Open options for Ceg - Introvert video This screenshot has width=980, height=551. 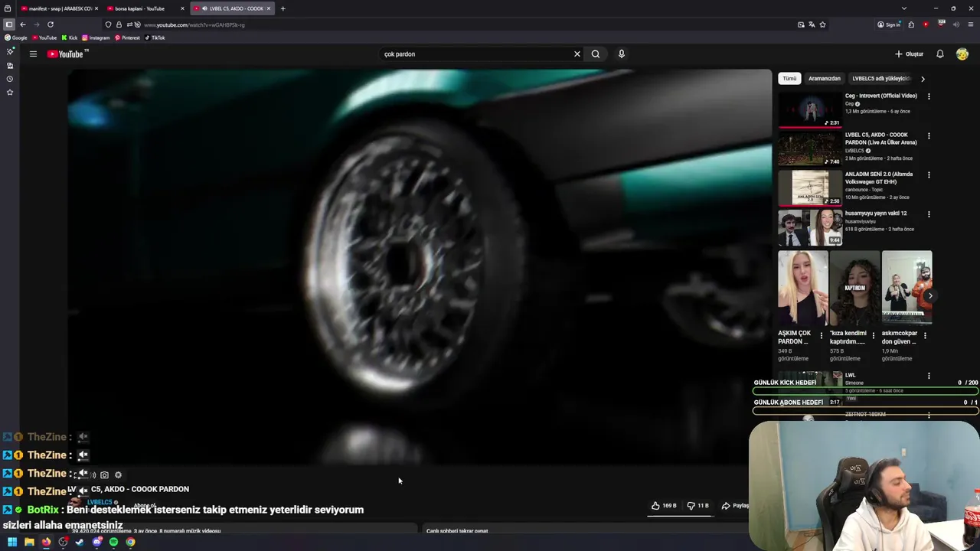click(x=929, y=96)
